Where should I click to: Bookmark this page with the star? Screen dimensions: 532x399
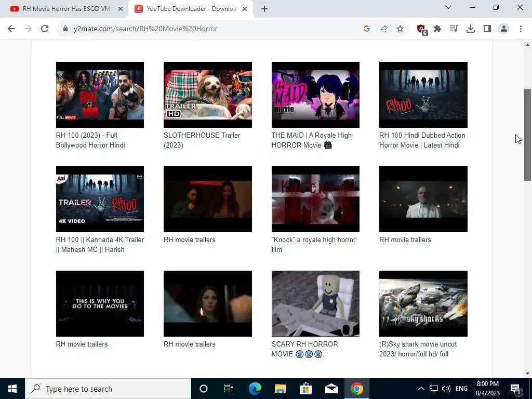click(x=400, y=29)
